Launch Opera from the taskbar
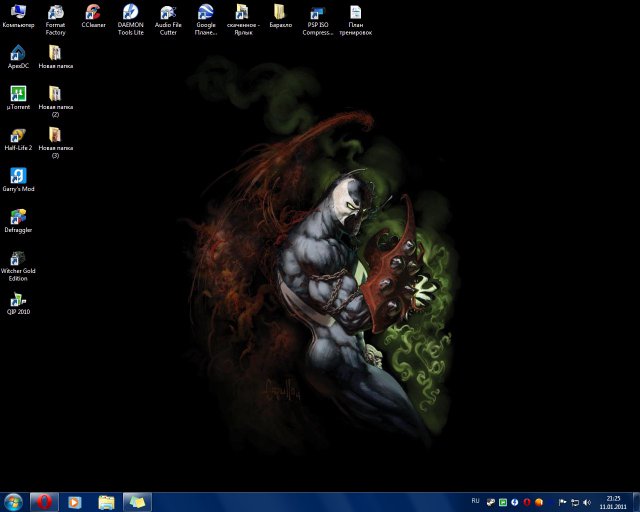Screen dimensions: 640x512 coord(43,501)
